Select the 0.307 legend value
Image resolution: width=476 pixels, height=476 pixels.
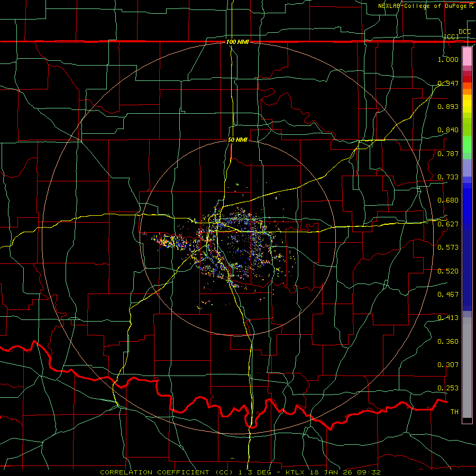pos(448,365)
